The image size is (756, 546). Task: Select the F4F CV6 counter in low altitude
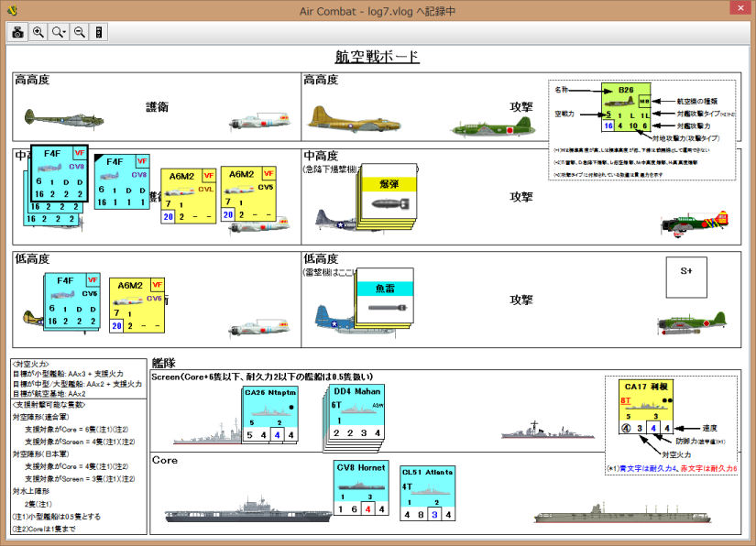pyautogui.click(x=72, y=300)
